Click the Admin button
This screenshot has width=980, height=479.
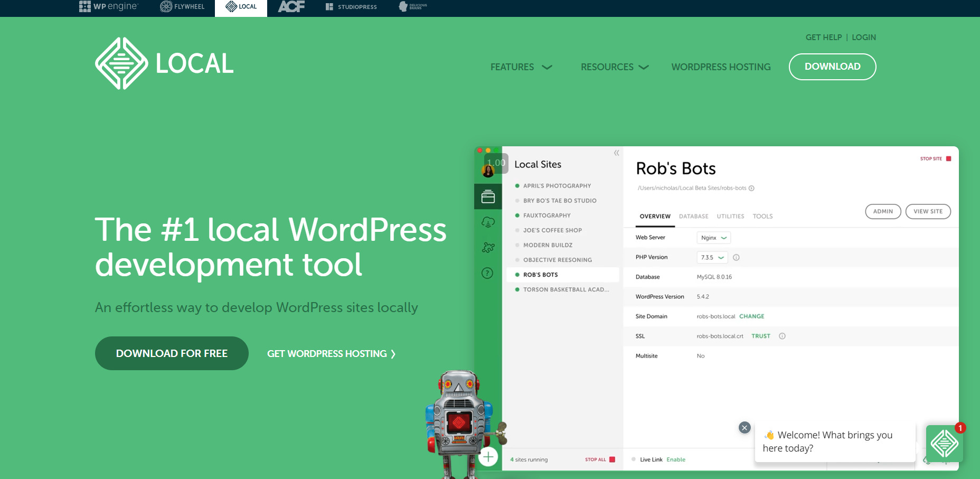pyautogui.click(x=883, y=211)
